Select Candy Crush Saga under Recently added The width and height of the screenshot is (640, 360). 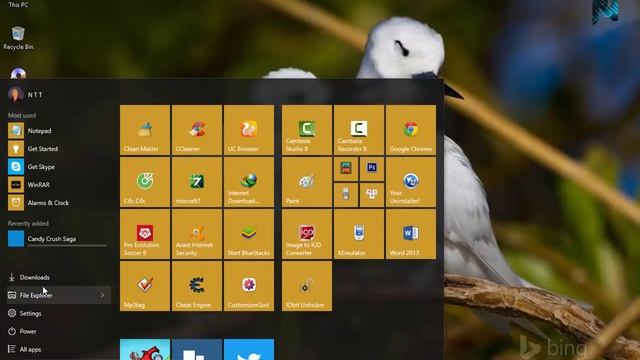57,239
